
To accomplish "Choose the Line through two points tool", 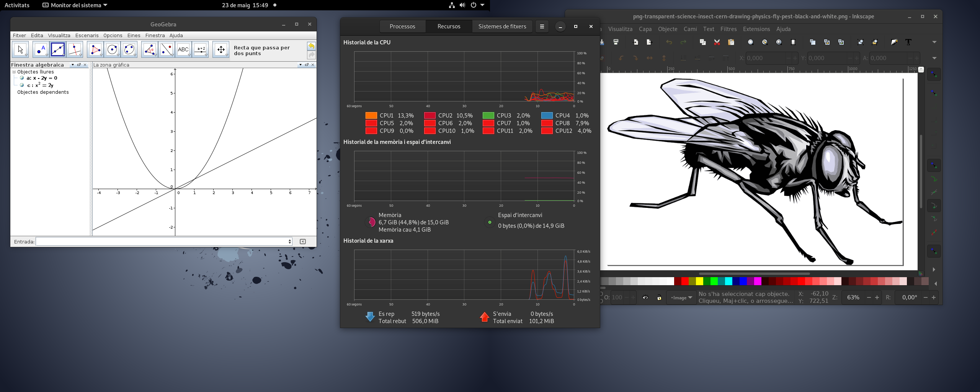I will pos(58,49).
